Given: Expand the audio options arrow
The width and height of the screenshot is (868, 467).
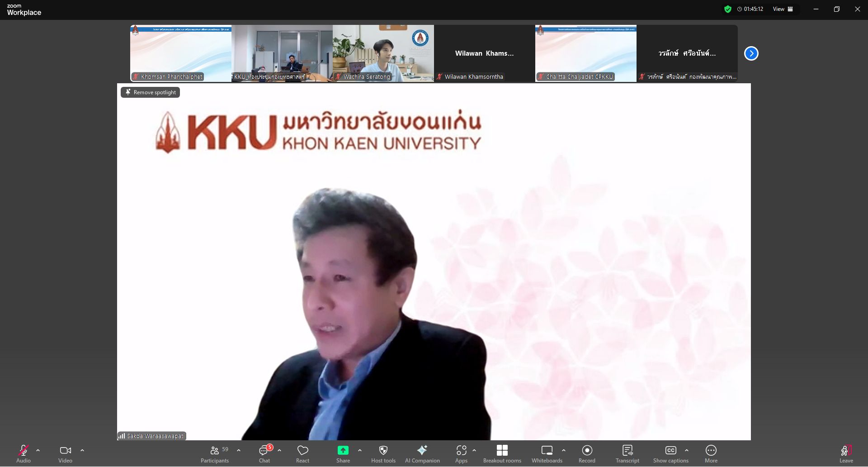Looking at the screenshot, I should pyautogui.click(x=38, y=451).
